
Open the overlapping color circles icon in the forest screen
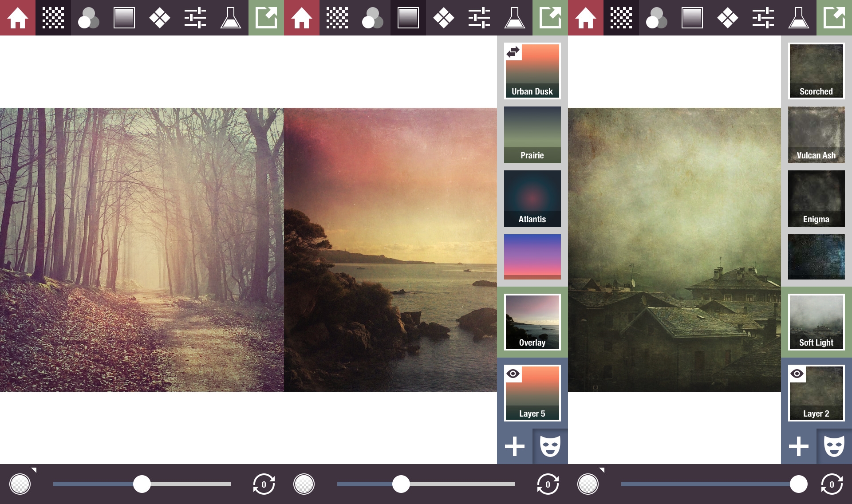click(89, 18)
